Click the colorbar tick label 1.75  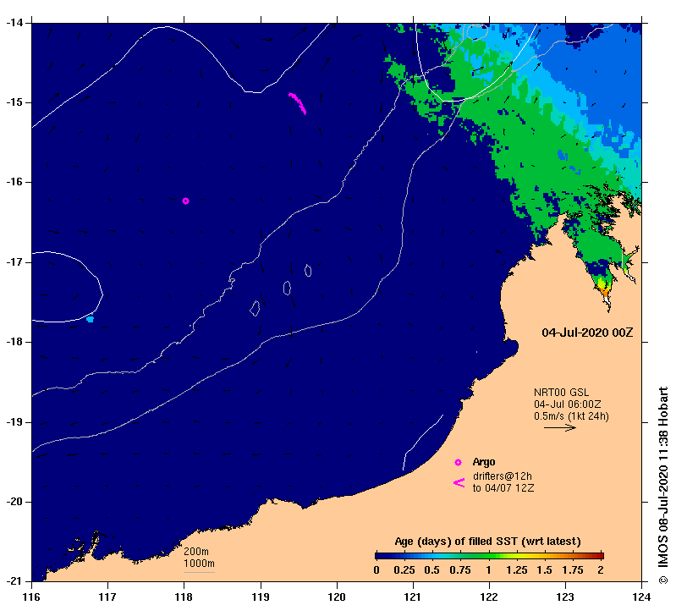click(x=573, y=570)
